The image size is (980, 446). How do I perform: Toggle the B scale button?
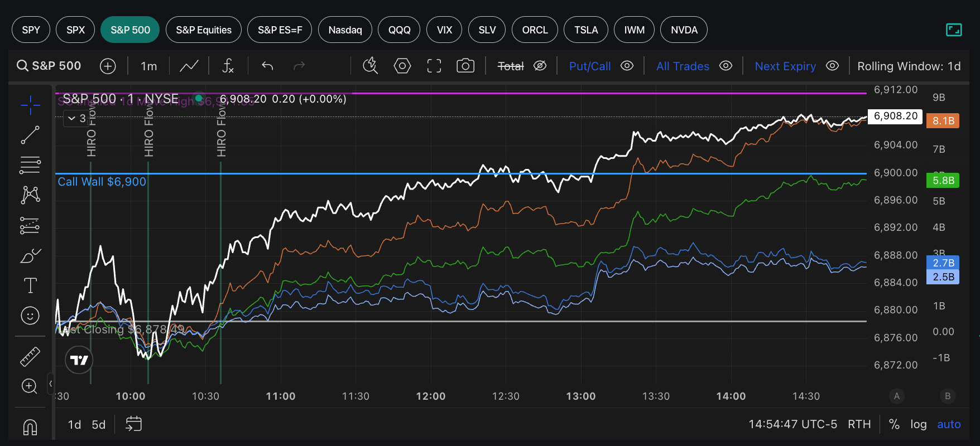tap(948, 396)
